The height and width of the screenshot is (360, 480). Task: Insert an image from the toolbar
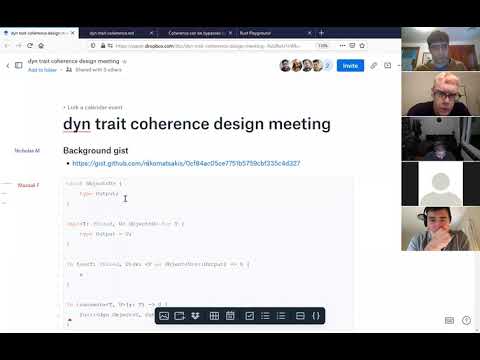(x=164, y=316)
